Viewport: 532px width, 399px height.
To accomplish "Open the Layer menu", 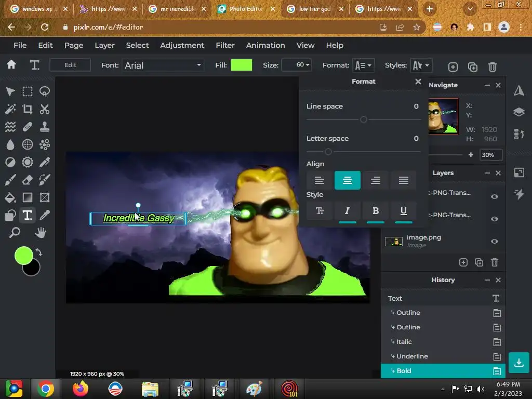I will tap(104, 45).
